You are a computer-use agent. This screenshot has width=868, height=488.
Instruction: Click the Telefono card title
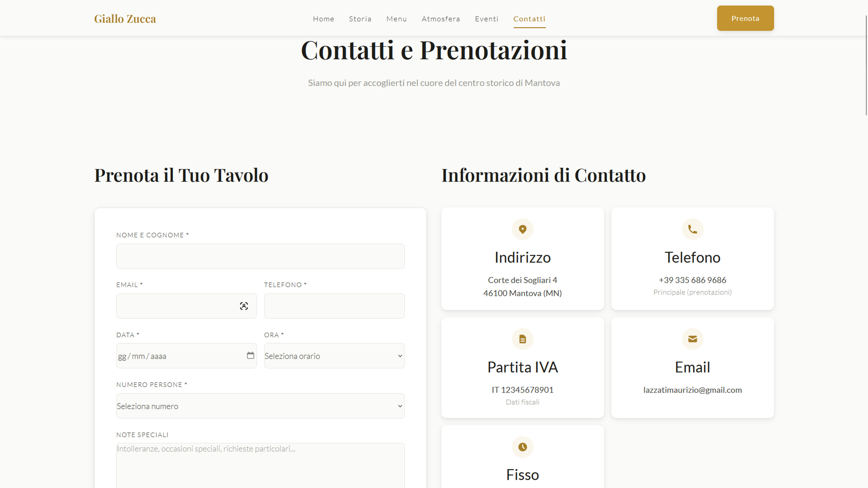point(692,257)
